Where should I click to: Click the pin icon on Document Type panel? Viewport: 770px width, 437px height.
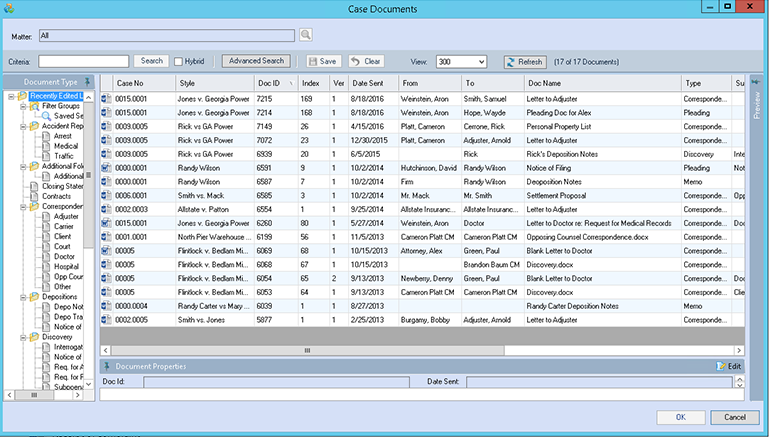[x=88, y=82]
